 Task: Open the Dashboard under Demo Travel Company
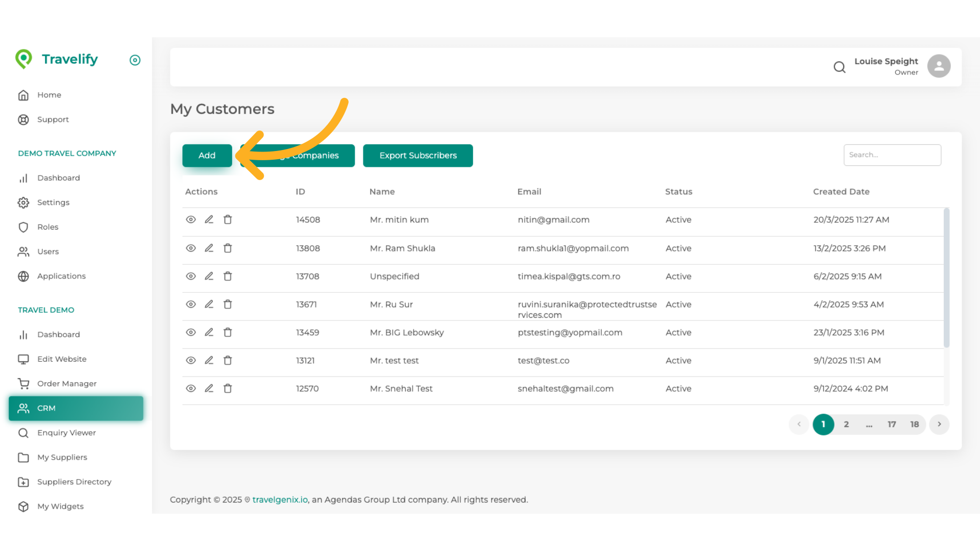point(58,178)
